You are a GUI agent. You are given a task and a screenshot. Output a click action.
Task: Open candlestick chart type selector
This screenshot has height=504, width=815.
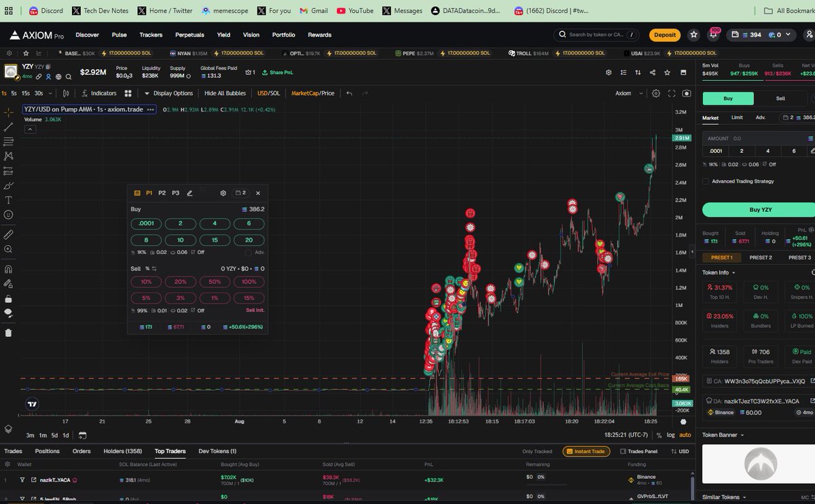pyautogui.click(x=66, y=93)
